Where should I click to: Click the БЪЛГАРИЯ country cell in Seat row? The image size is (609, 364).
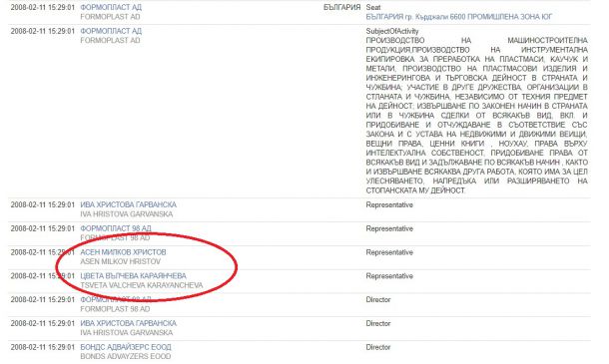(341, 7)
